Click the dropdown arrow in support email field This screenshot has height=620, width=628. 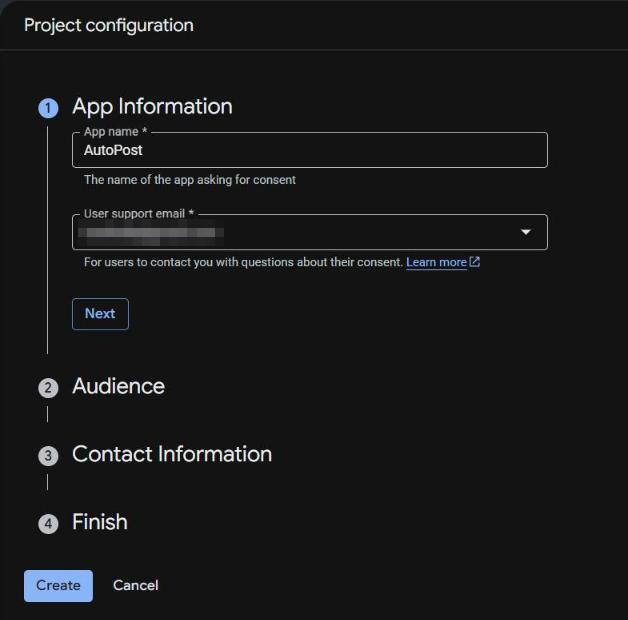tap(526, 232)
